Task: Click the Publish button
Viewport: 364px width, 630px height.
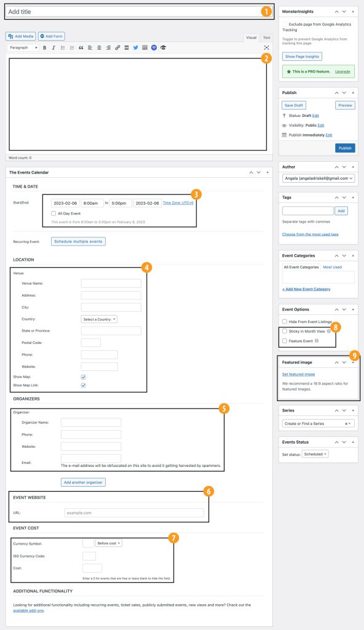Action: click(x=345, y=148)
